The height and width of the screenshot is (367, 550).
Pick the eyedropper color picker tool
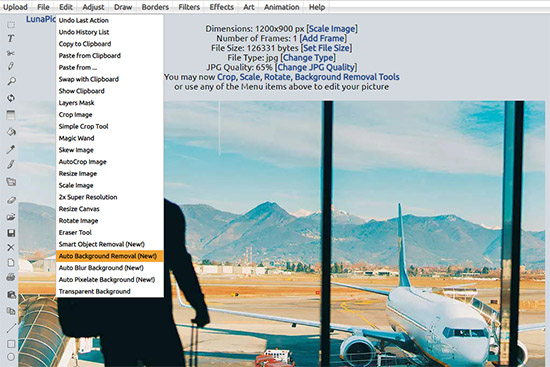click(x=11, y=149)
